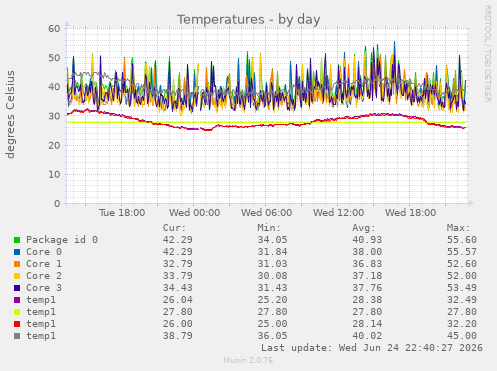Image resolution: width=497 pixels, height=371 pixels.
Task: Click Package id 0 max value 55.60
Action: pyautogui.click(x=462, y=240)
